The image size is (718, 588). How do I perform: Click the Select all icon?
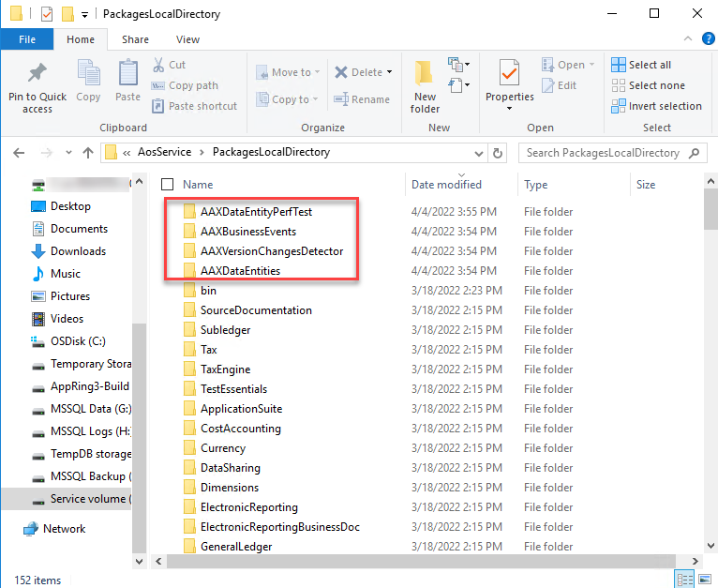pos(619,65)
